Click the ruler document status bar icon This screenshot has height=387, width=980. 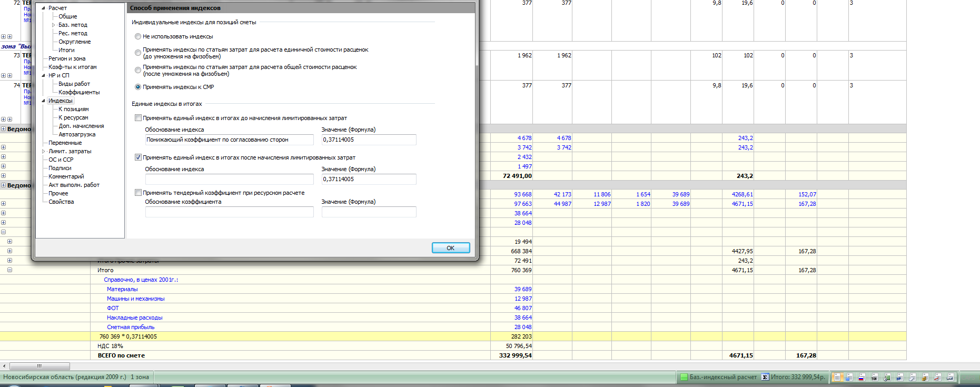pos(951,377)
